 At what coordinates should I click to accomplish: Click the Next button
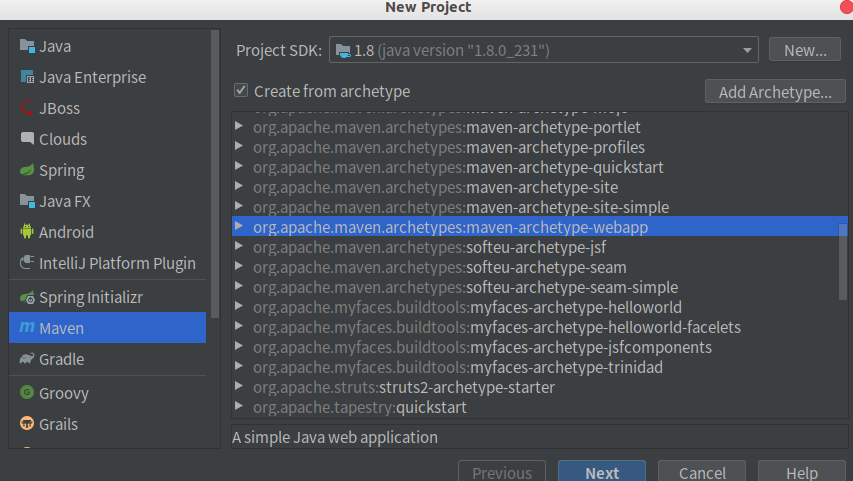[x=601, y=473]
